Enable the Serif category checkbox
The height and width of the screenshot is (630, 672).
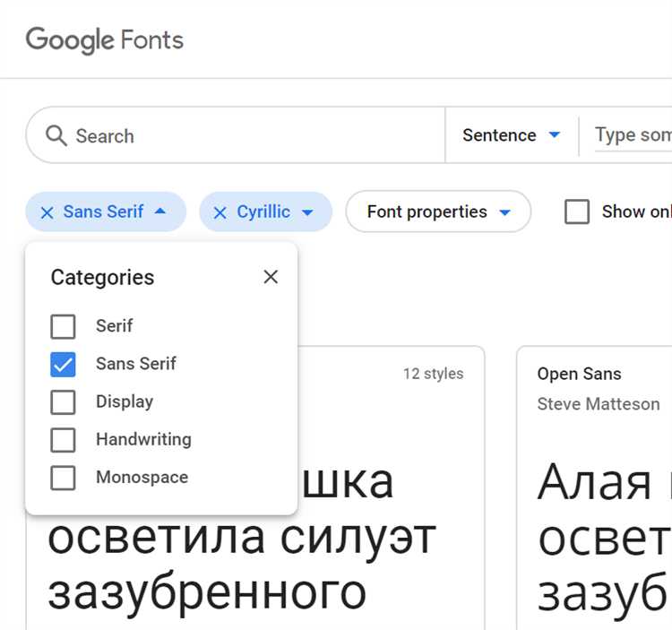pos(63,326)
